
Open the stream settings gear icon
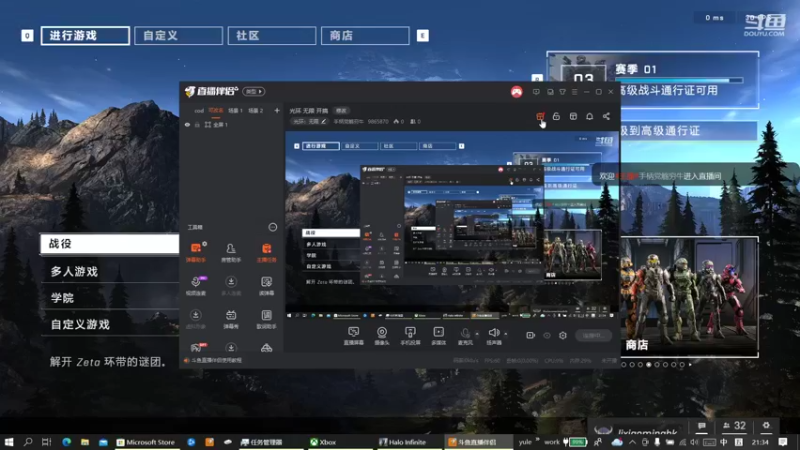(x=563, y=335)
